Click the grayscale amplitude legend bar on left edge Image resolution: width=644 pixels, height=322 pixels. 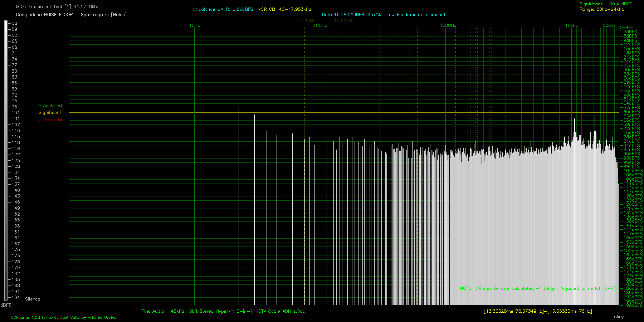point(6,160)
